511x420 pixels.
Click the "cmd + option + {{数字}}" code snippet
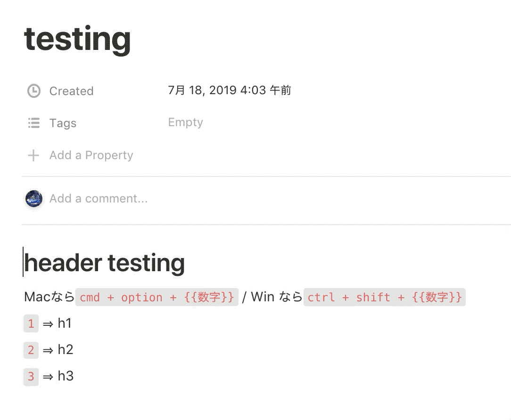point(157,298)
